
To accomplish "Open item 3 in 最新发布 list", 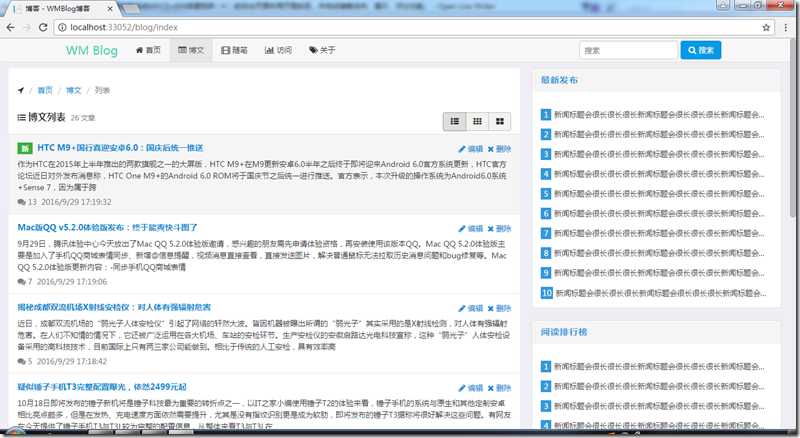I will click(x=659, y=154).
